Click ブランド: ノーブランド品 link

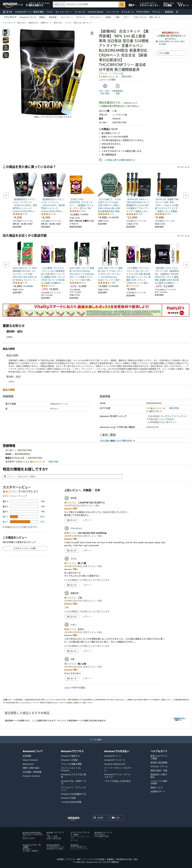[x=111, y=74]
